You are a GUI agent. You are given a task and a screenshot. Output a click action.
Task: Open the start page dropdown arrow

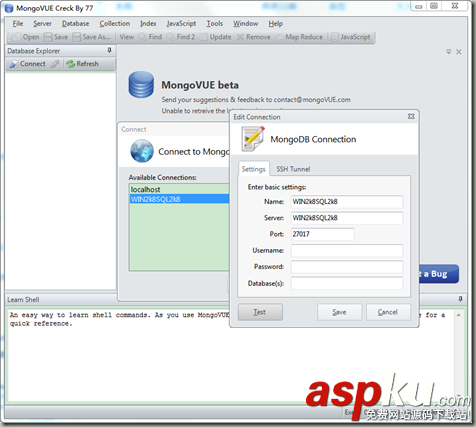point(449,52)
